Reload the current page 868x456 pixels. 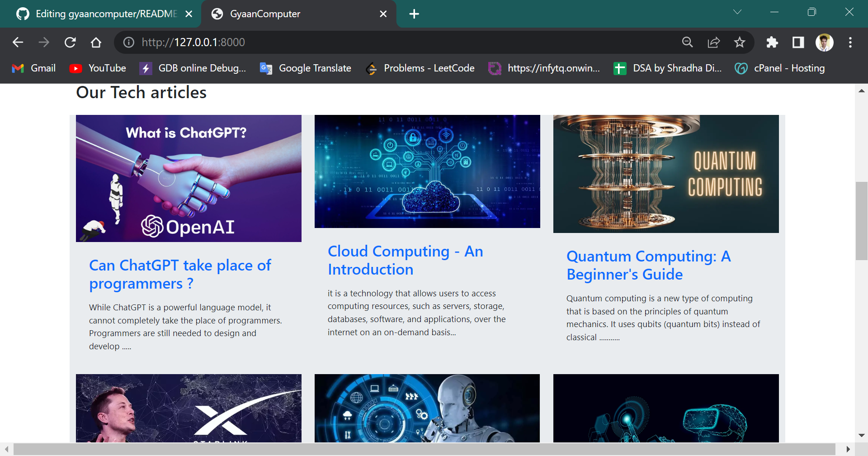71,42
